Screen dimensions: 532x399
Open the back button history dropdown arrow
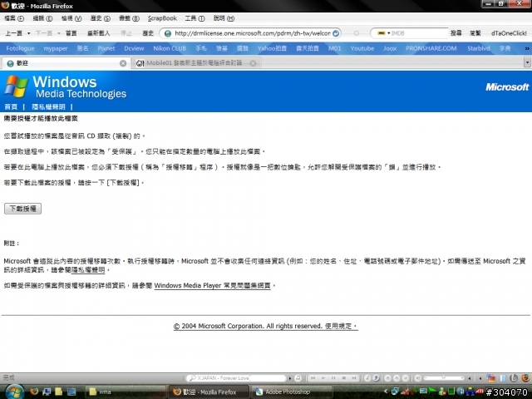[x=29, y=33]
